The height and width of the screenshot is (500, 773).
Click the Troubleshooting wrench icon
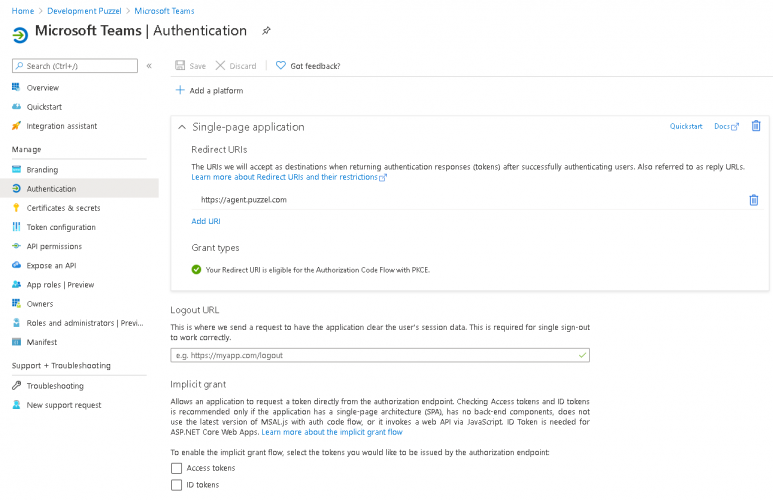point(16,385)
